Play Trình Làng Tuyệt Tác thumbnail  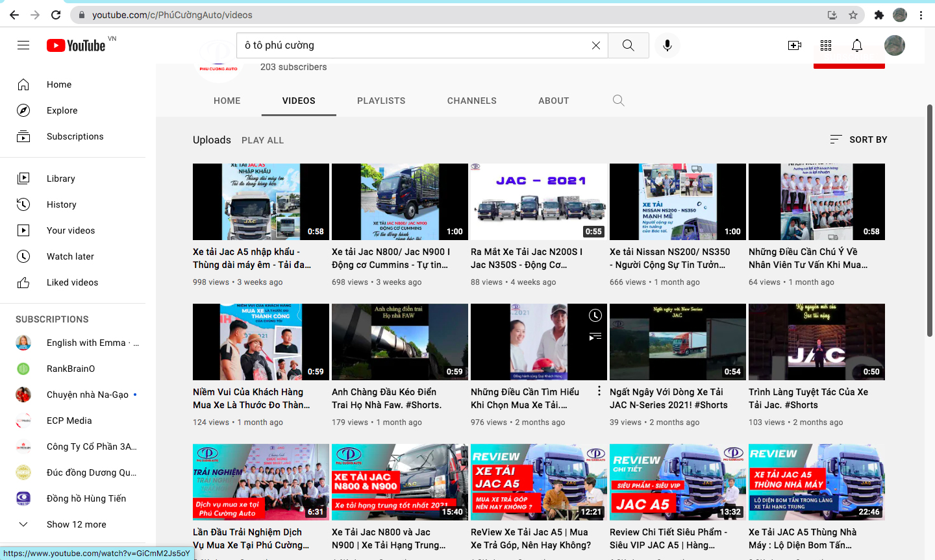[817, 342]
